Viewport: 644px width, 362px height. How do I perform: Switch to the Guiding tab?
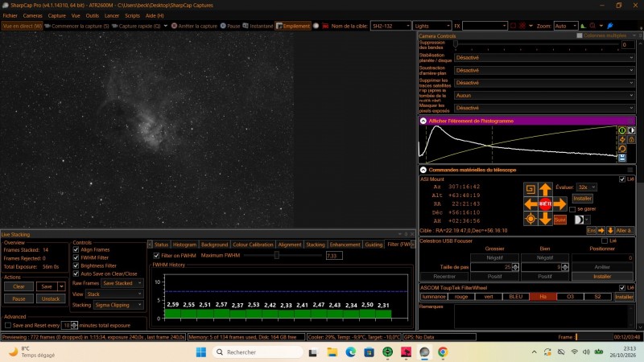pos(374,245)
